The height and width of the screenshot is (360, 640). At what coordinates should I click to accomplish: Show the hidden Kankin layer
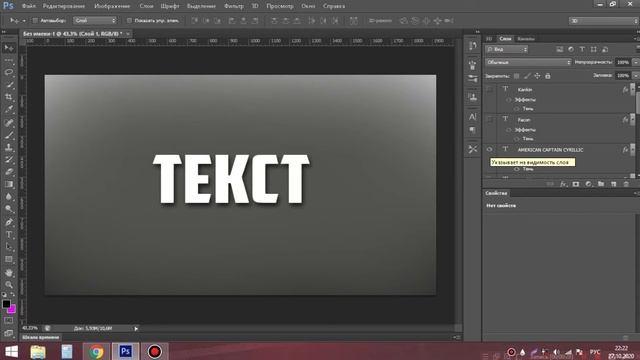click(490, 89)
